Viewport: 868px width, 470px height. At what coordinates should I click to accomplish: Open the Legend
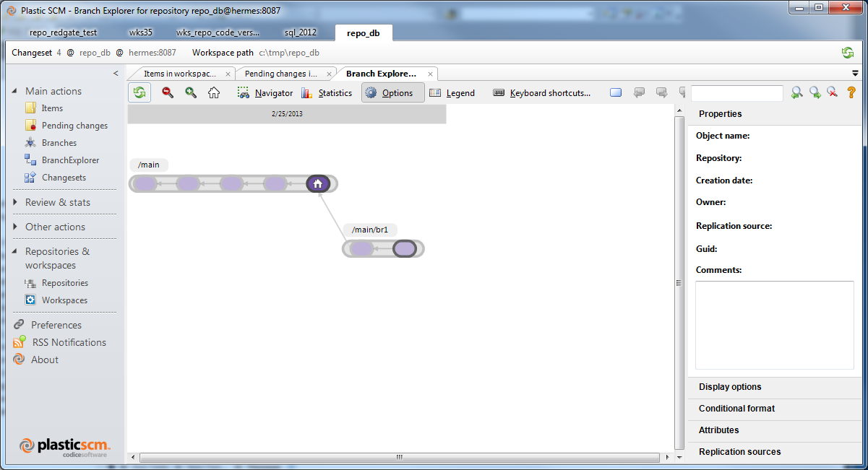(x=452, y=93)
